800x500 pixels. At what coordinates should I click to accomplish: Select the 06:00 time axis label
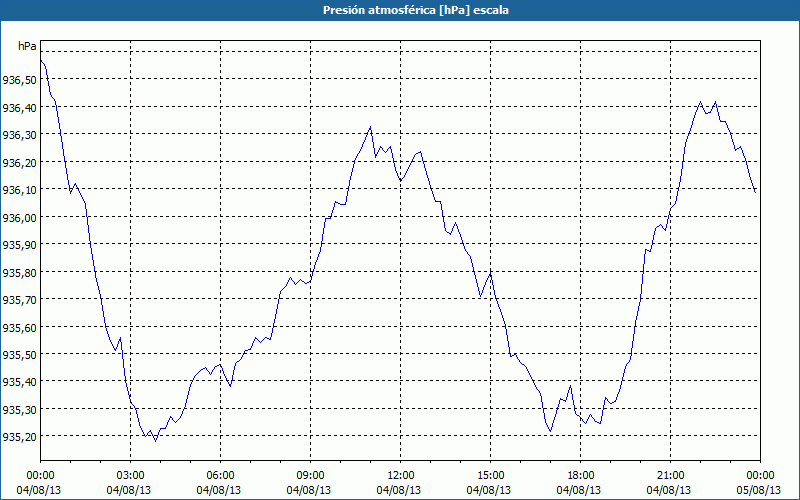tap(220, 476)
